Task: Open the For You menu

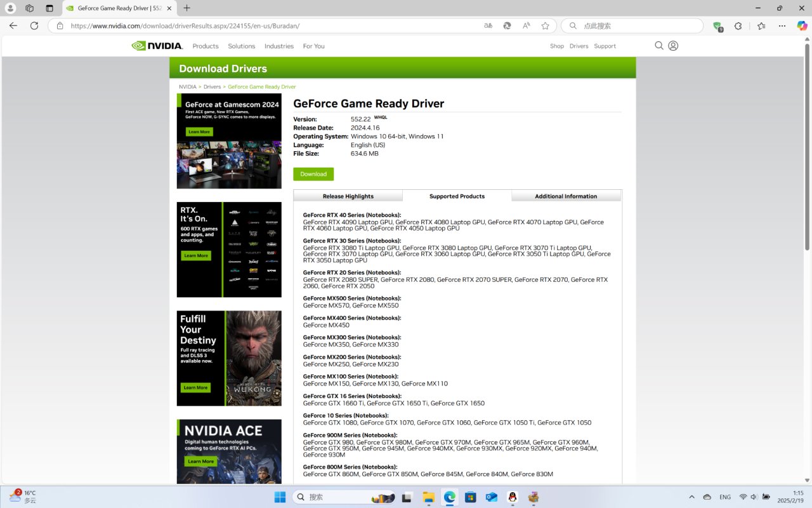Action: tap(313, 46)
